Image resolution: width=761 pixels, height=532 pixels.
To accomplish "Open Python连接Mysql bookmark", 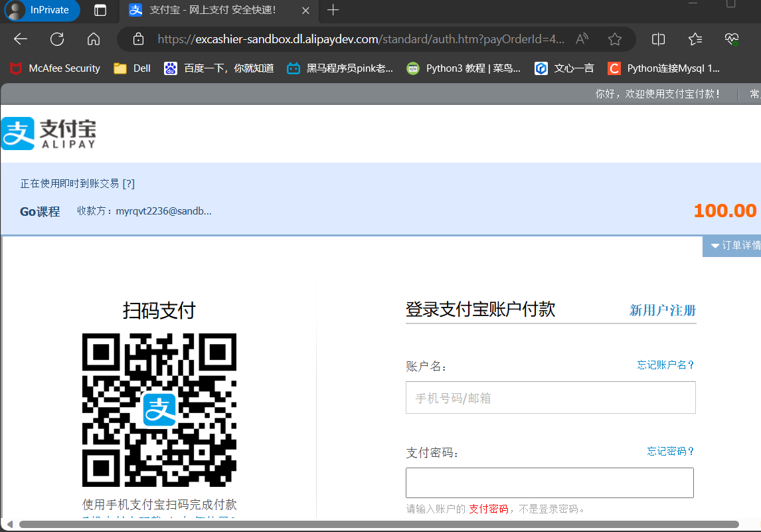I will 663,68.
